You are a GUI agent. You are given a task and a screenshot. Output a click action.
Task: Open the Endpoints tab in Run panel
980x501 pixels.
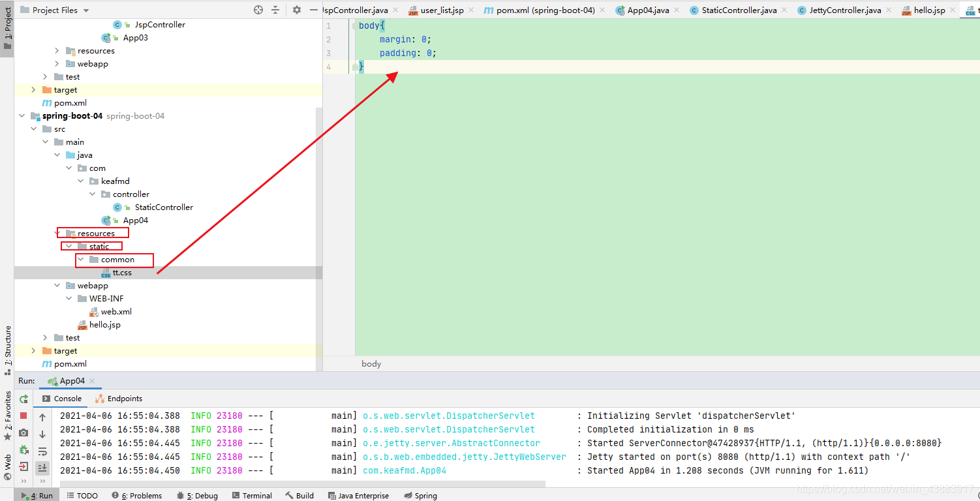point(119,399)
